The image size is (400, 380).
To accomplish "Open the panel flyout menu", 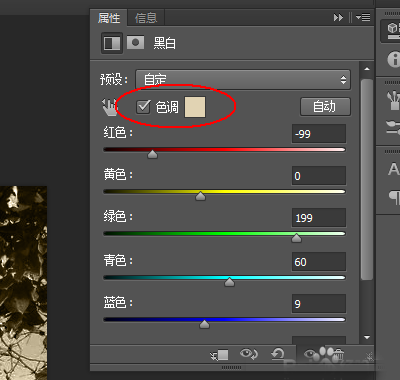I will point(363,17).
